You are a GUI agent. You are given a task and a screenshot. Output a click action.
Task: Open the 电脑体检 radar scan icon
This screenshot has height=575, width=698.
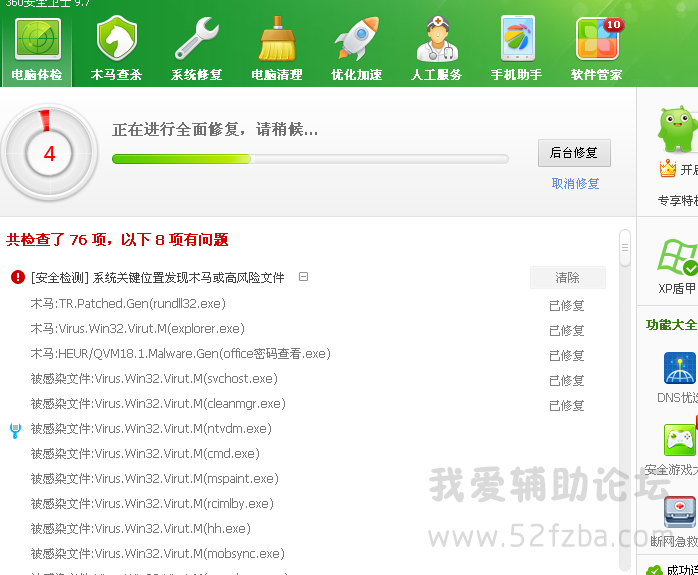37,39
